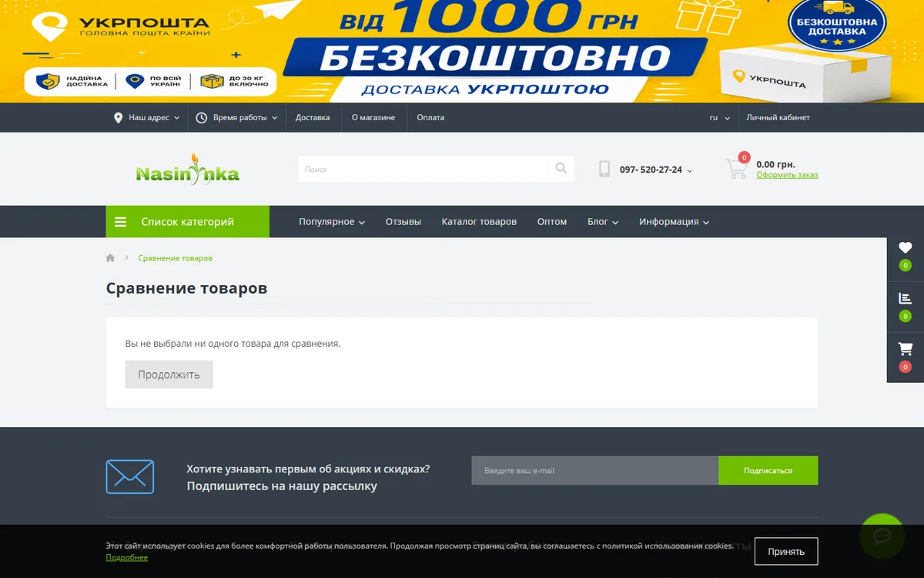Viewport: 924px width, 578px height.
Task: Open the header shopping cart icon
Action: [x=736, y=168]
